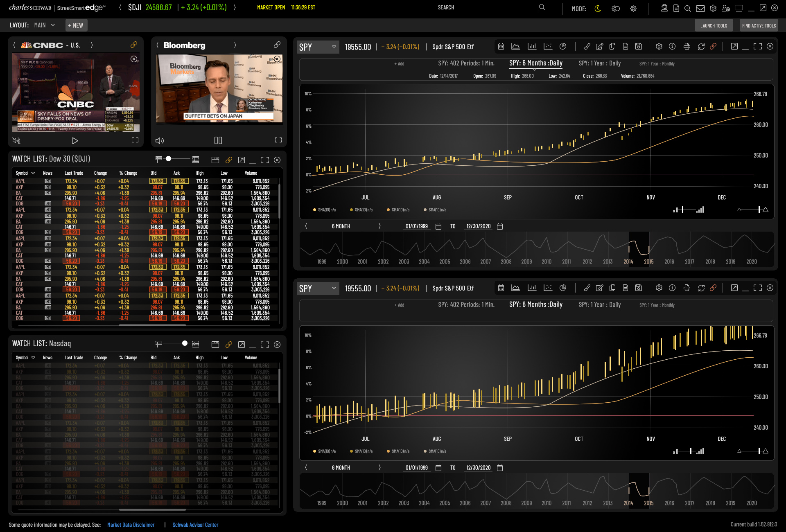Click the print icon in top SPY chart
The height and width of the screenshot is (532, 786).
pos(687,47)
